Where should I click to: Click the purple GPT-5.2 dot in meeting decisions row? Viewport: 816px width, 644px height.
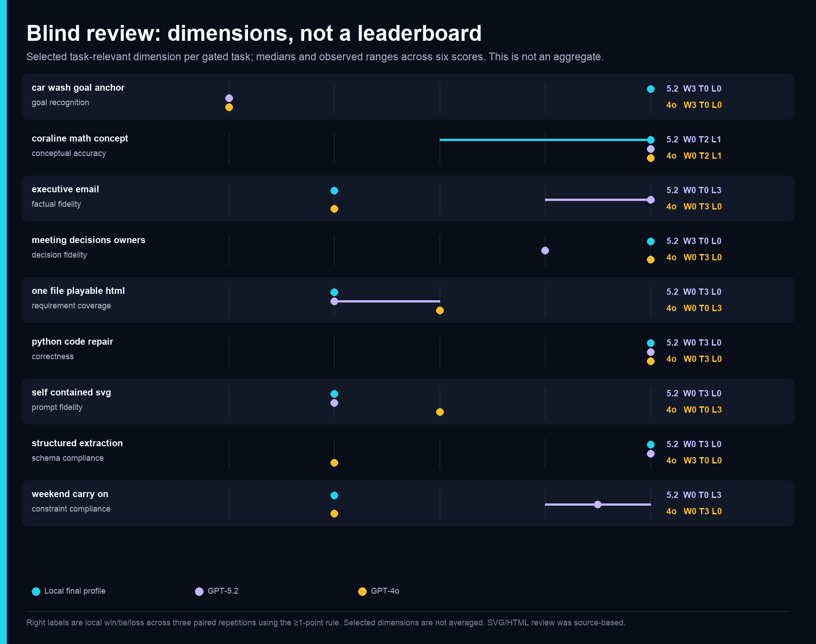(545, 250)
